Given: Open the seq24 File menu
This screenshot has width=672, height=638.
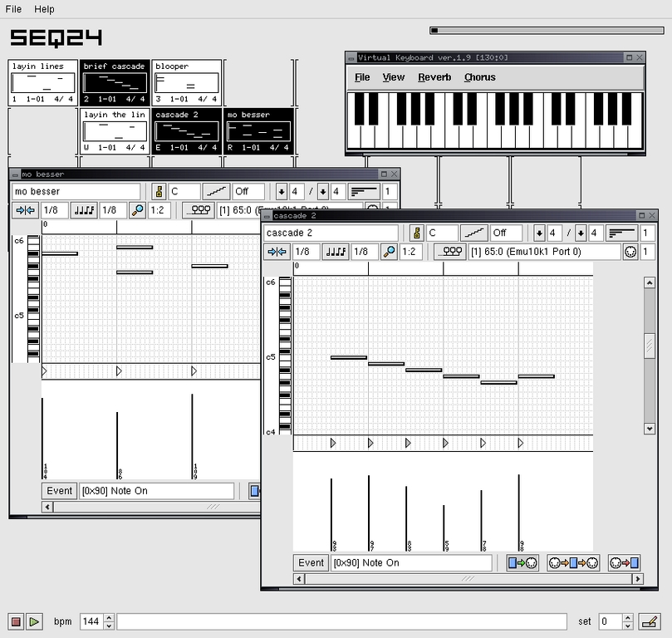Looking at the screenshot, I should 12,9.
